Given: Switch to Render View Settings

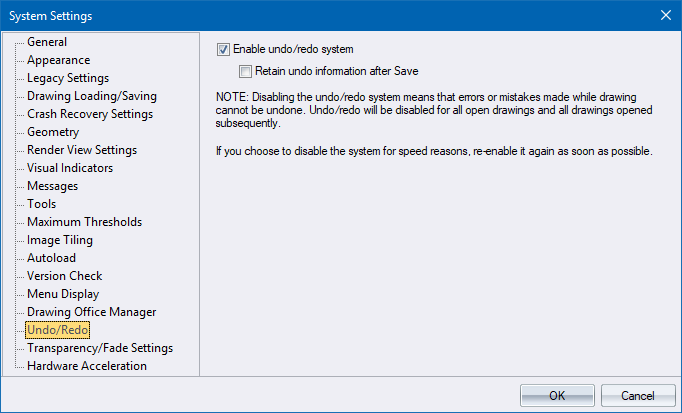Looking at the screenshot, I should (x=82, y=150).
